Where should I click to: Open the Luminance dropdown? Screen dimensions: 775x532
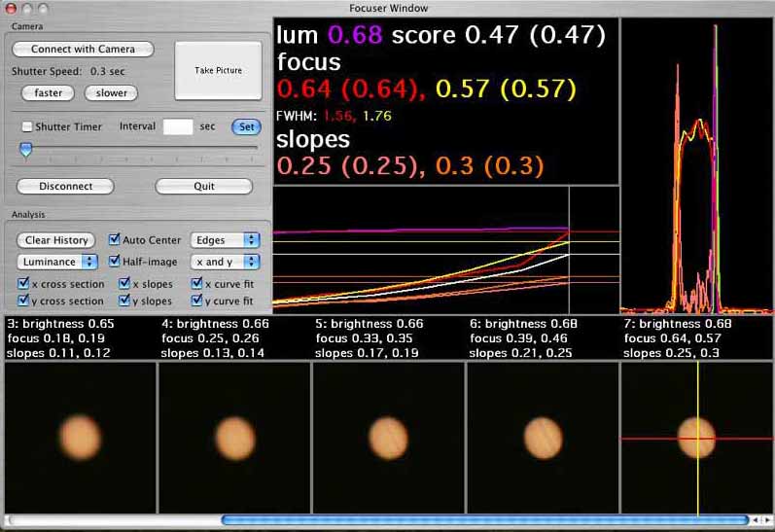57,262
